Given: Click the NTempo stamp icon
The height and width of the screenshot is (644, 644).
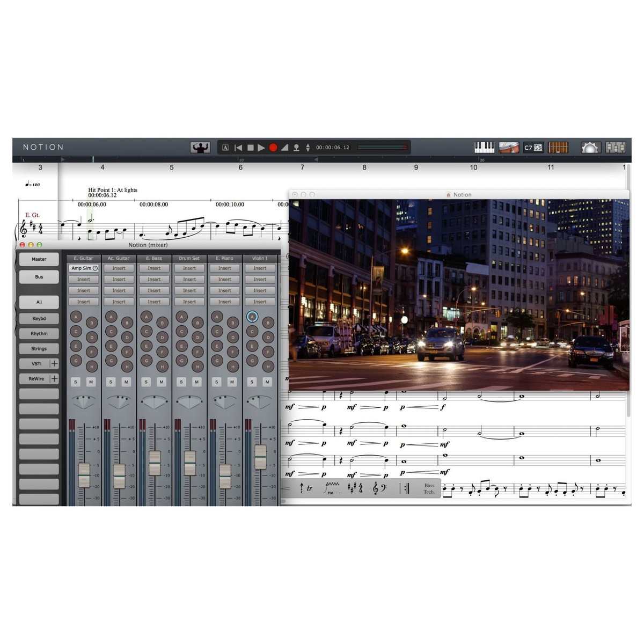Looking at the screenshot, I should 296,148.
